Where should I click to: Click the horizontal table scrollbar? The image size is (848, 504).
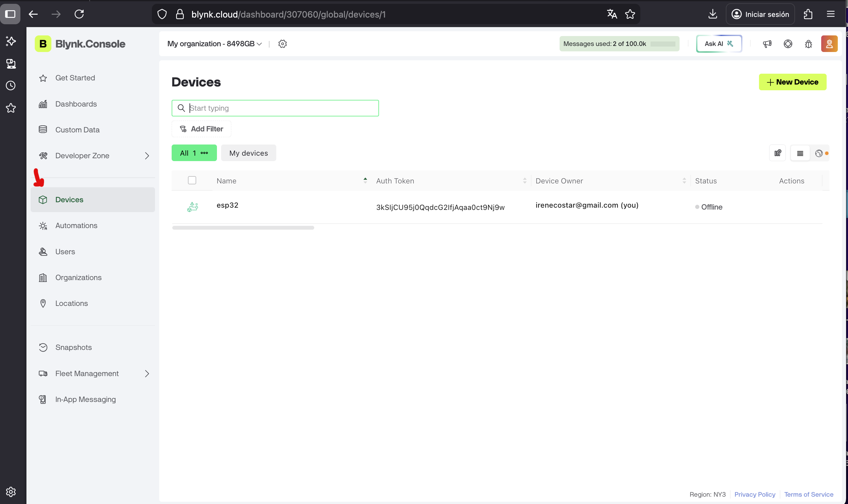tap(243, 228)
